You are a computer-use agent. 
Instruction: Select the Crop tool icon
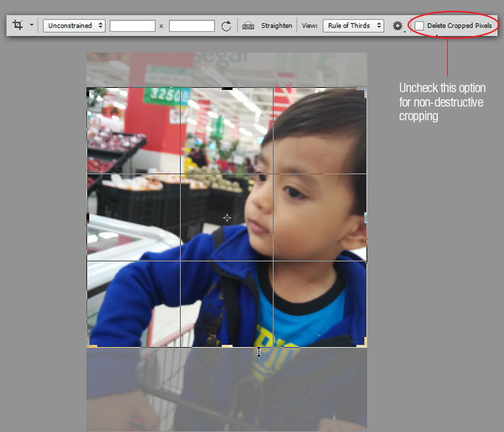[18, 25]
